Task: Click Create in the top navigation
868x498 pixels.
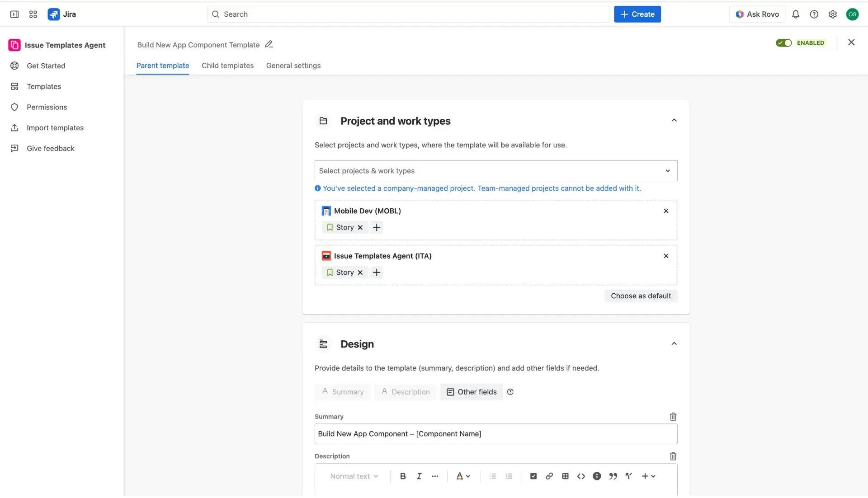Action: point(637,14)
